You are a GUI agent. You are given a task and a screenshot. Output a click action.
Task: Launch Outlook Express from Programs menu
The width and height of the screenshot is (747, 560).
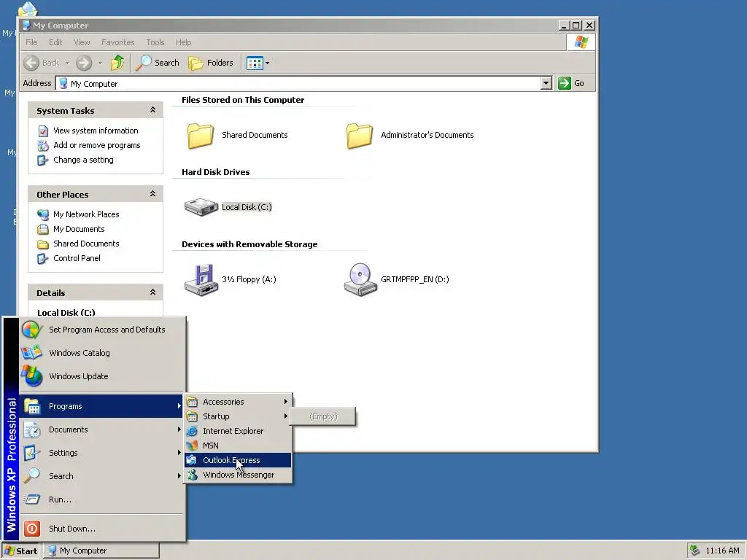(x=238, y=460)
